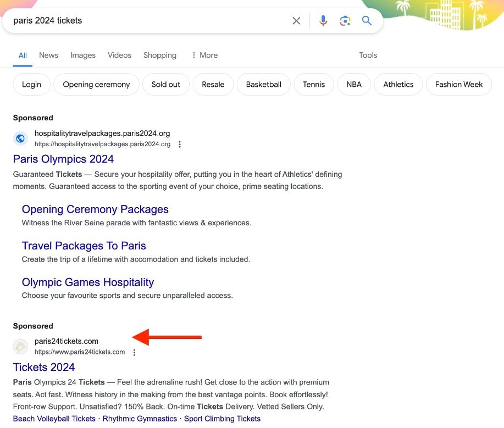Image resolution: width=504 pixels, height=428 pixels.
Task: Switch to the Images tab
Action: (x=83, y=55)
